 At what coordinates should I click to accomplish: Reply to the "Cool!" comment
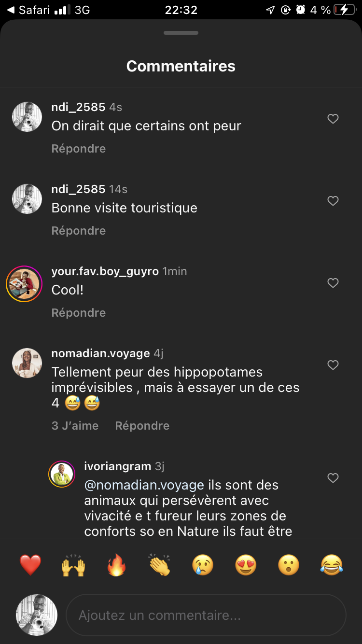coord(79,313)
